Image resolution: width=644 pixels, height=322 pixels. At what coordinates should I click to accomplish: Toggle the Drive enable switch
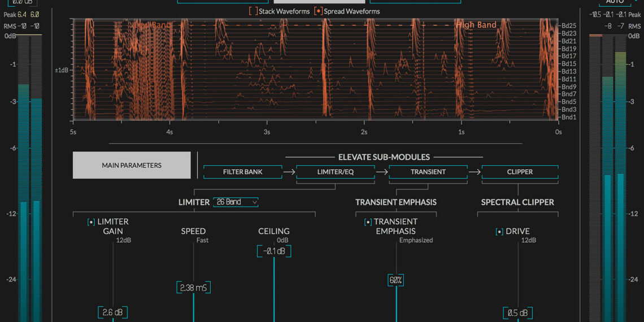coord(499,232)
